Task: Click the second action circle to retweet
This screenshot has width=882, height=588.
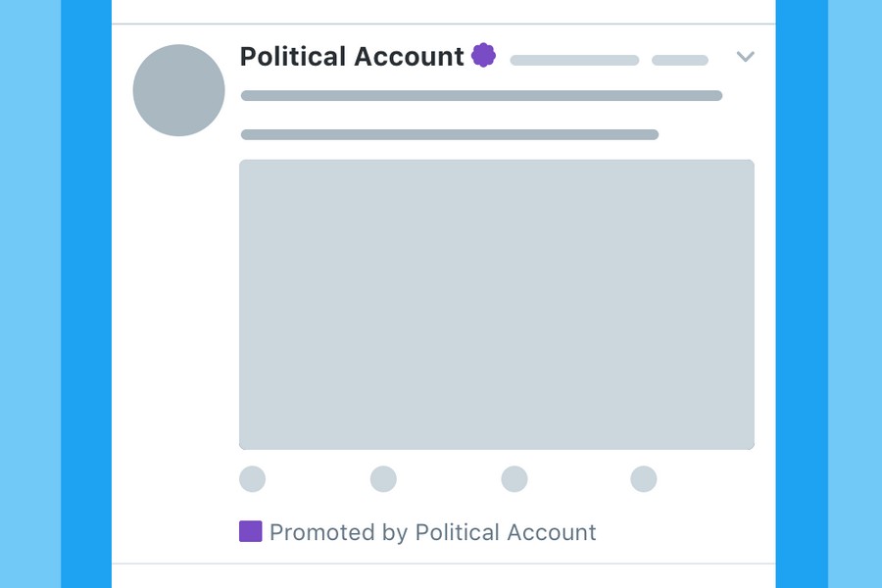Action: (x=383, y=479)
